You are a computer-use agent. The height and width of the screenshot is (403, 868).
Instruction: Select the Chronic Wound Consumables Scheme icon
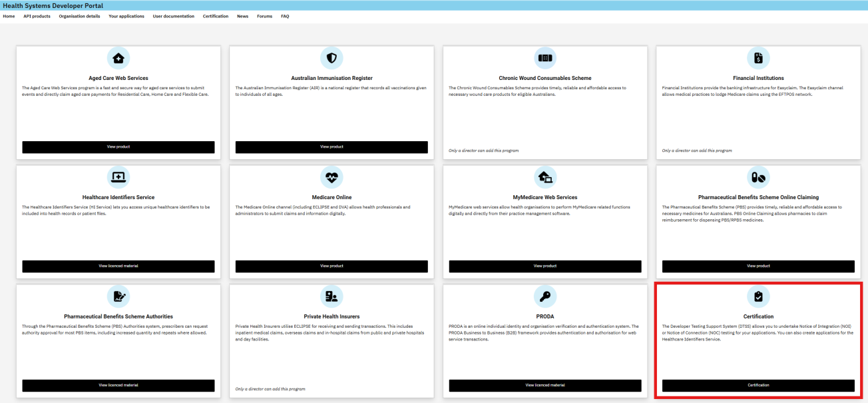point(545,58)
